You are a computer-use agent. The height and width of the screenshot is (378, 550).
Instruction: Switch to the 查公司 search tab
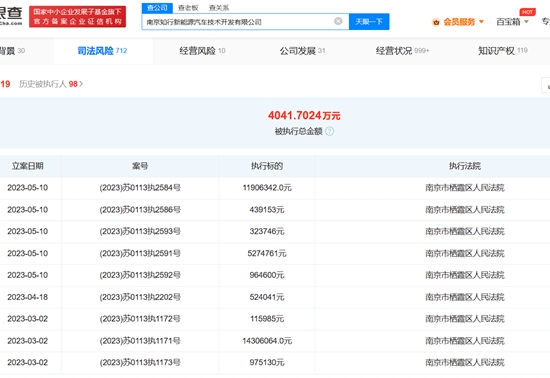point(157,8)
